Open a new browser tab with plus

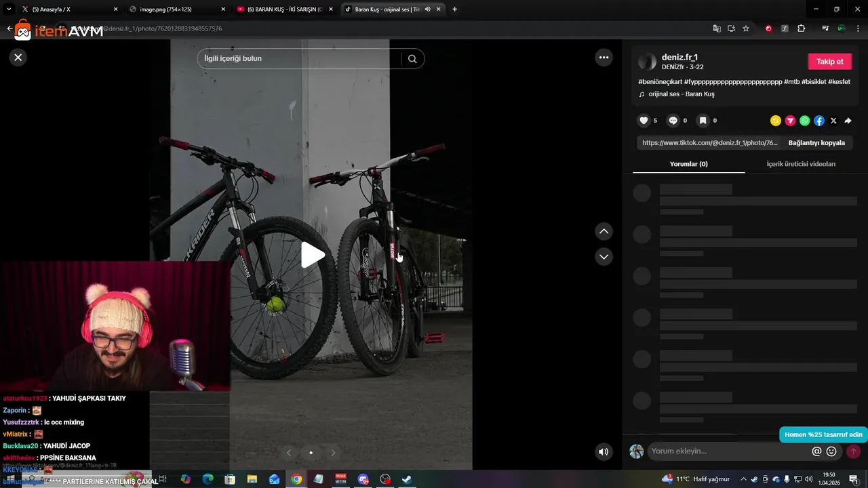pos(454,9)
